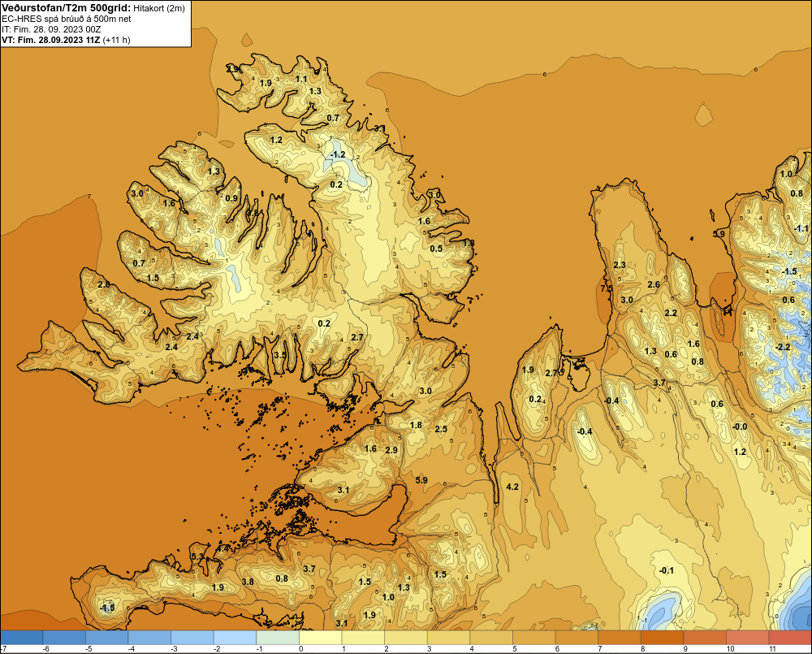Click the 7.5 temperature value near the coast
812x654 pixels.
point(607,288)
